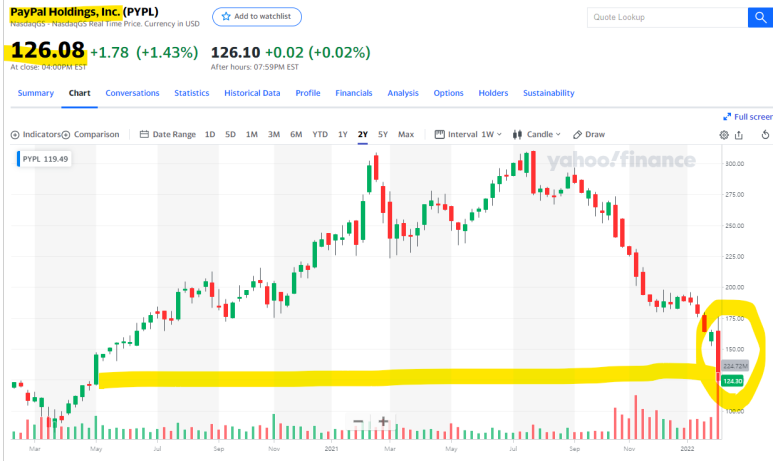Open the Sustainability tab
This screenshot has height=461, width=773.
click(549, 93)
